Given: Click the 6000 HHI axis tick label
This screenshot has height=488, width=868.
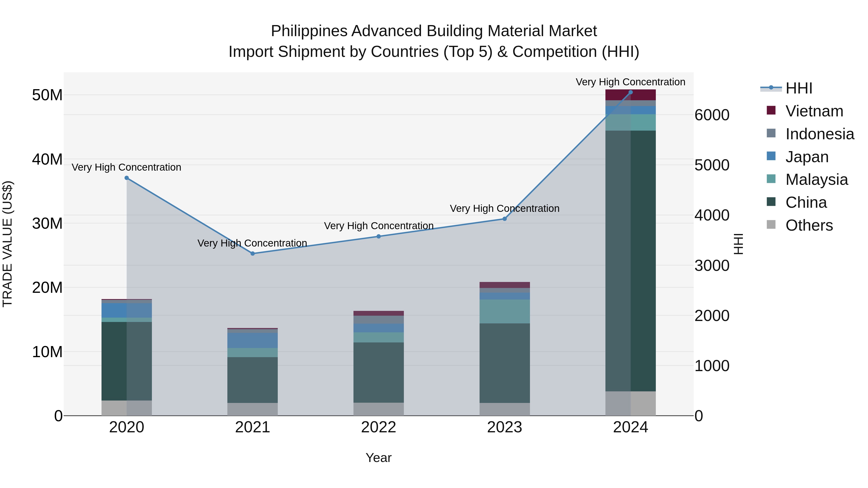Looking at the screenshot, I should tap(712, 115).
